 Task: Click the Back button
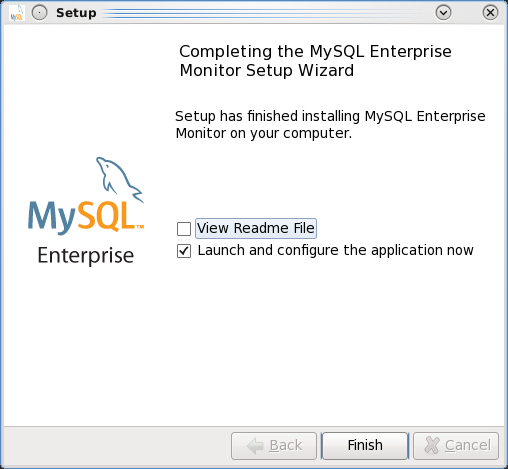[274, 446]
